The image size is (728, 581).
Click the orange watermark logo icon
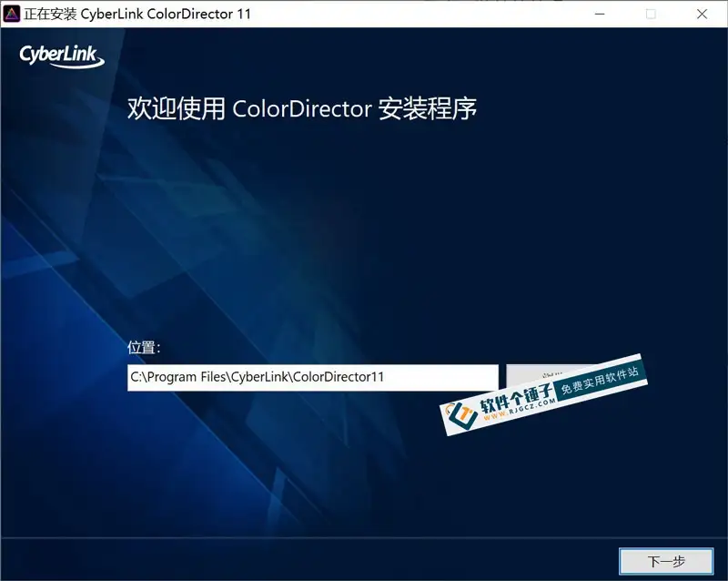click(x=461, y=413)
